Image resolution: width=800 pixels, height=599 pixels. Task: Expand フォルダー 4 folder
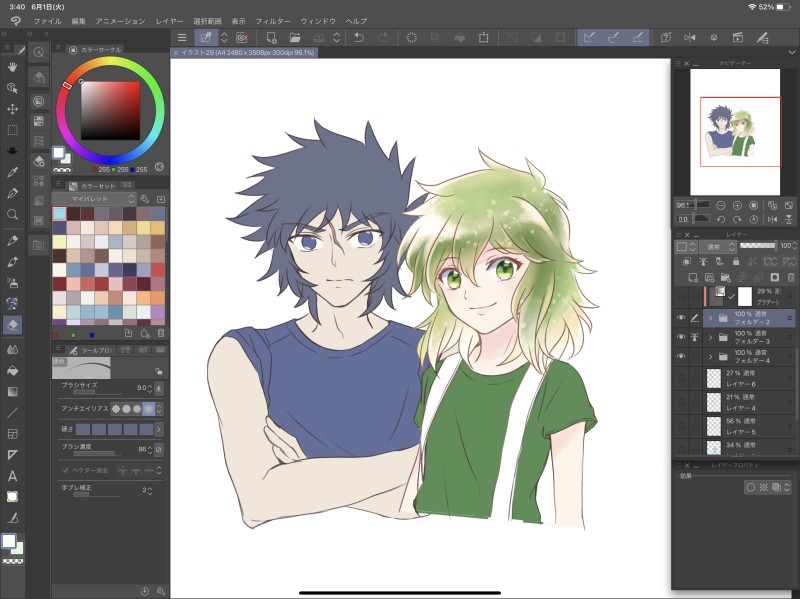coord(710,356)
